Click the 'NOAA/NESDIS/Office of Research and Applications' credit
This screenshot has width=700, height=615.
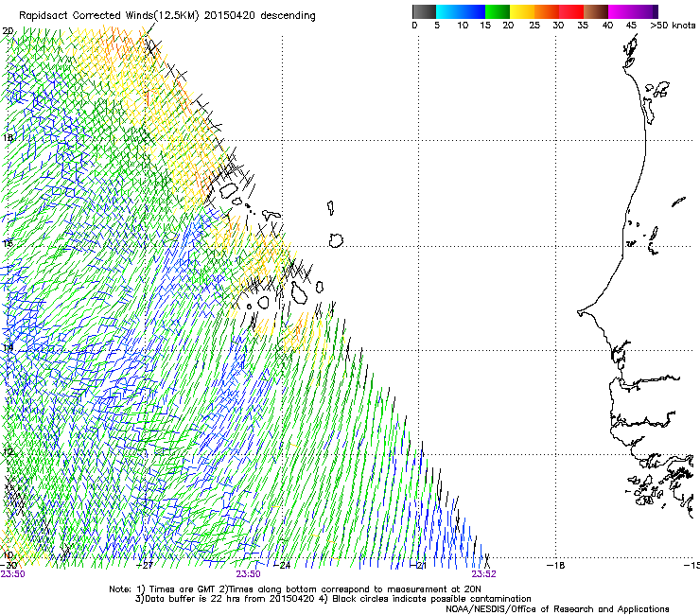(x=557, y=609)
